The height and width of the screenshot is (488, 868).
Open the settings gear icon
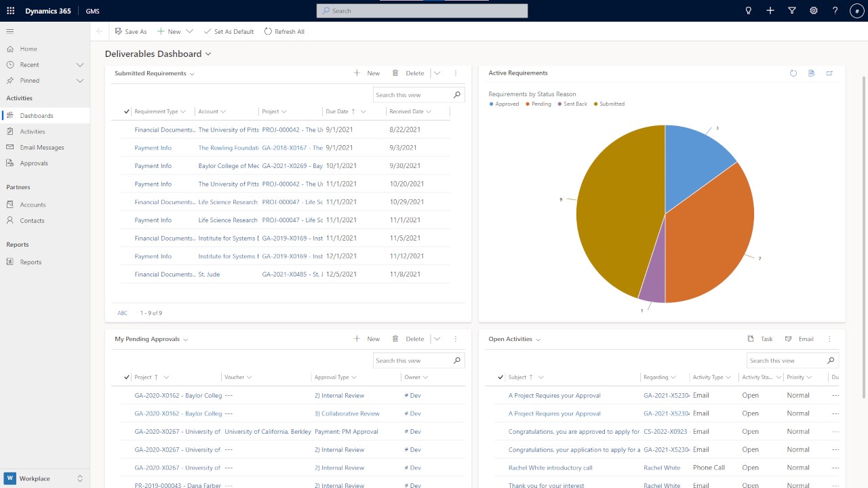814,11
